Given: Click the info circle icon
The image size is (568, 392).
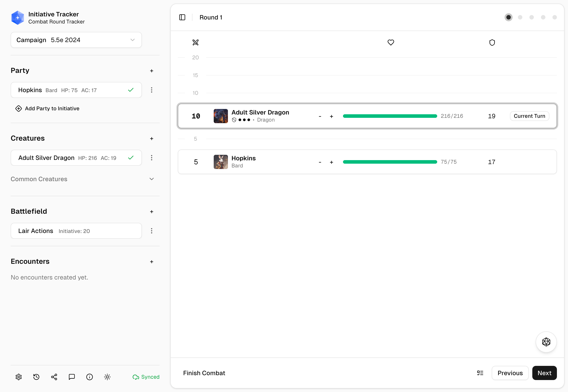Looking at the screenshot, I should tap(90, 377).
